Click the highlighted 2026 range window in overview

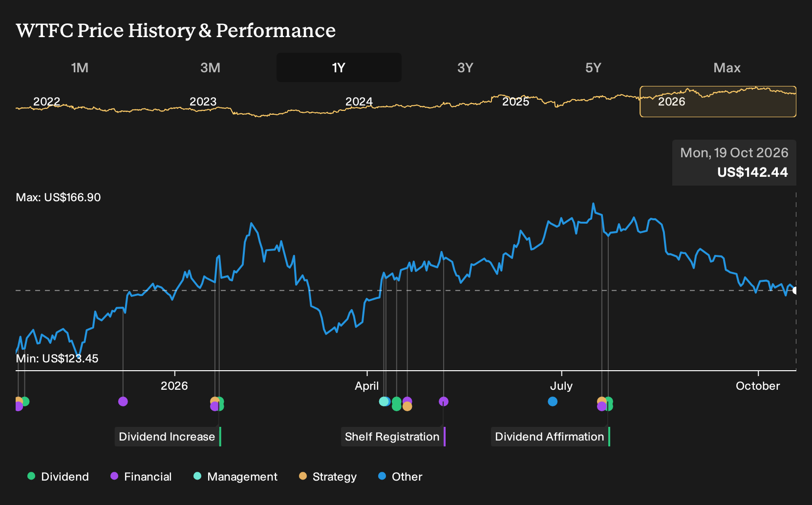pyautogui.click(x=718, y=102)
